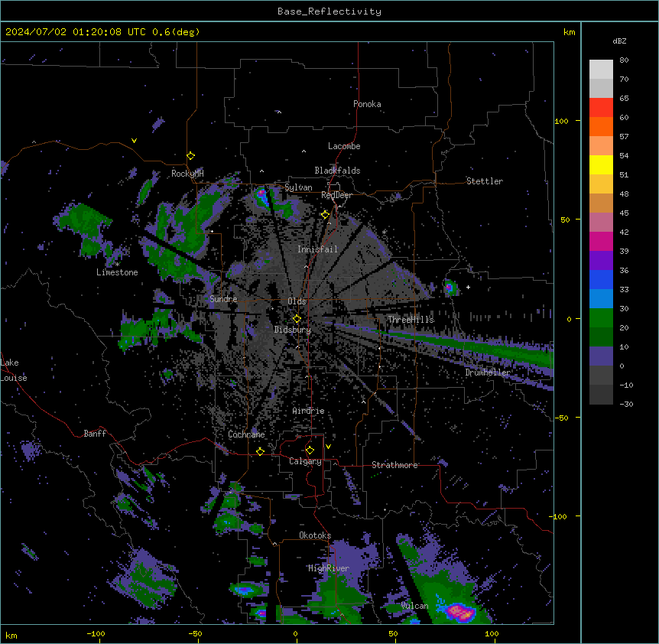Click the 50 tick label on bottom axis
The height and width of the screenshot is (644, 659).
tap(393, 634)
